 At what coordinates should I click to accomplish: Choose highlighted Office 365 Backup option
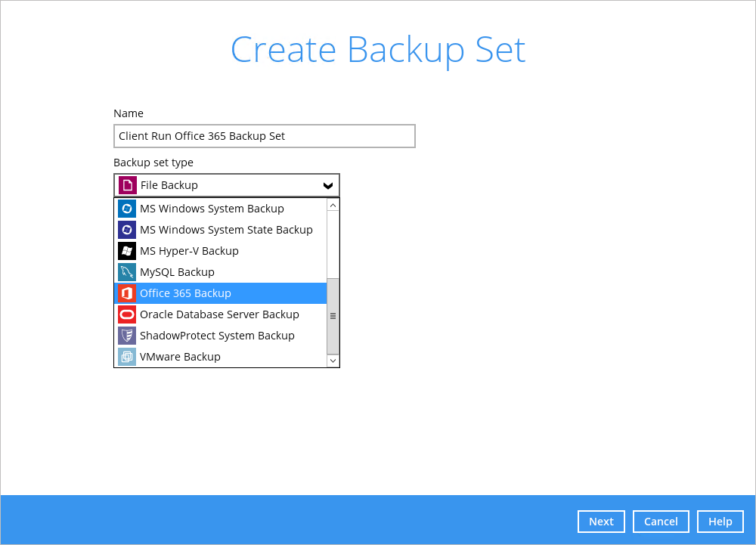(x=220, y=293)
